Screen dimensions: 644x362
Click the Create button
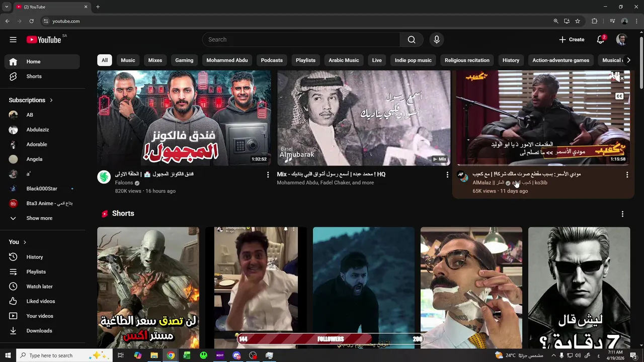(572, 40)
